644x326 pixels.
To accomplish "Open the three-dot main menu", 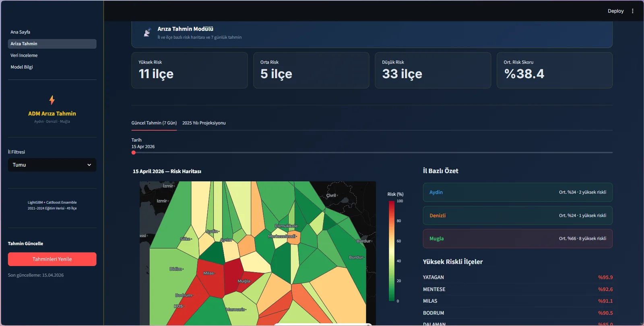I will pyautogui.click(x=632, y=11).
